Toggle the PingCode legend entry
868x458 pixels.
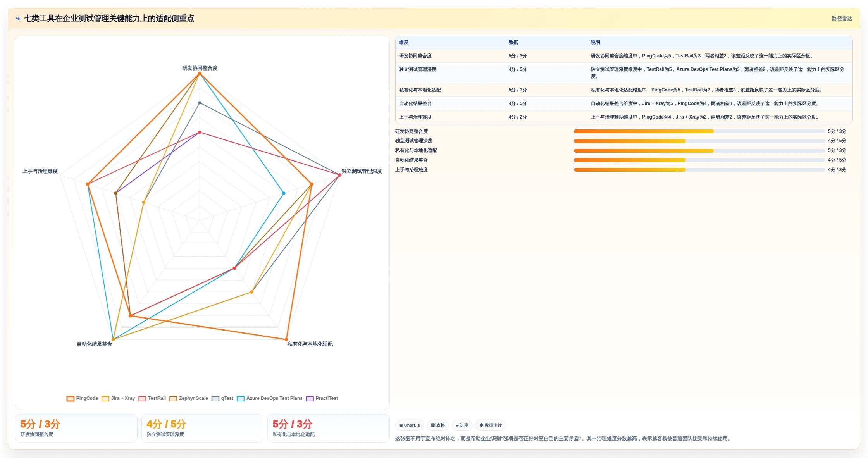(x=82, y=398)
